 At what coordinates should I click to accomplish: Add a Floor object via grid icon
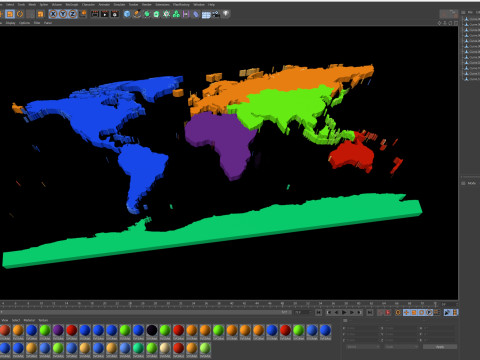(206, 15)
